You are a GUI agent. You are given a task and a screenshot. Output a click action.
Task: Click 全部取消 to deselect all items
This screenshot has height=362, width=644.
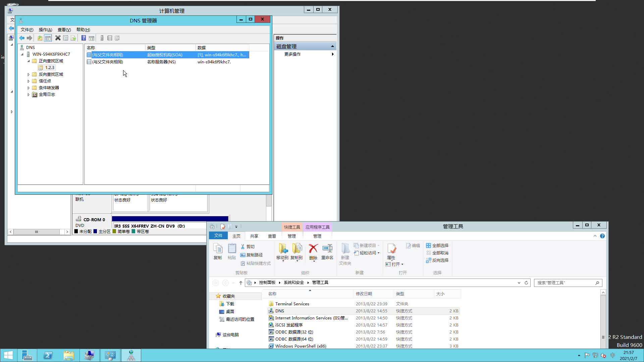440,253
